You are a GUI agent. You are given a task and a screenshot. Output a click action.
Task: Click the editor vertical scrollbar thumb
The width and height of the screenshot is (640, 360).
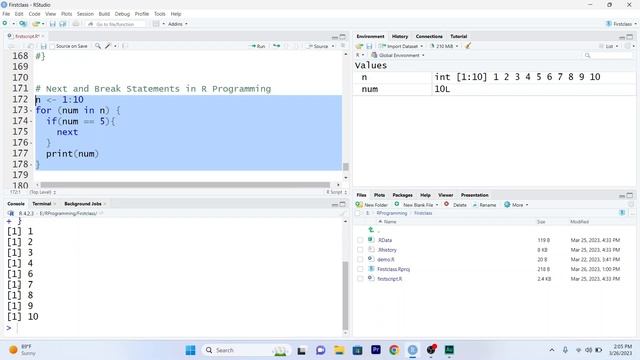[x=346, y=167]
